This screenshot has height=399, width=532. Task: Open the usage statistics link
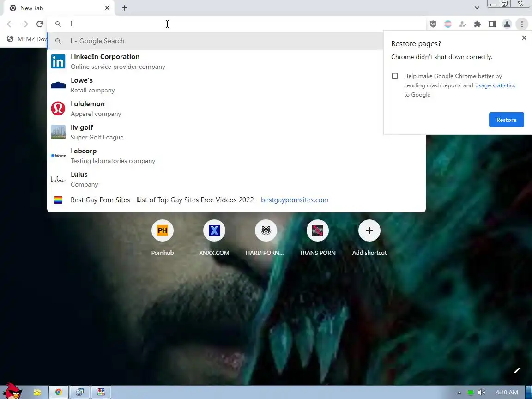click(495, 85)
